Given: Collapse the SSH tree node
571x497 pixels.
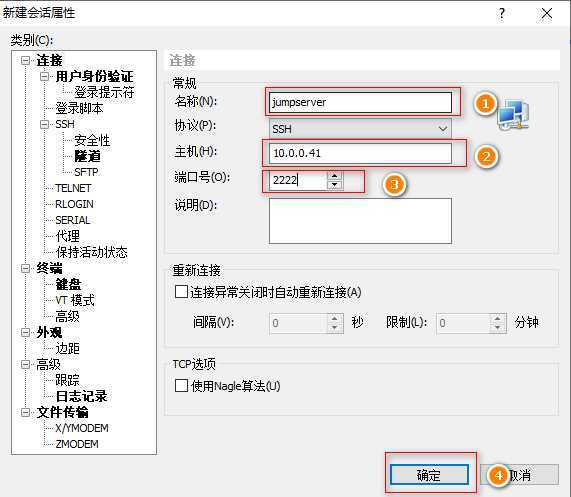Looking at the screenshot, I should pos(44,124).
